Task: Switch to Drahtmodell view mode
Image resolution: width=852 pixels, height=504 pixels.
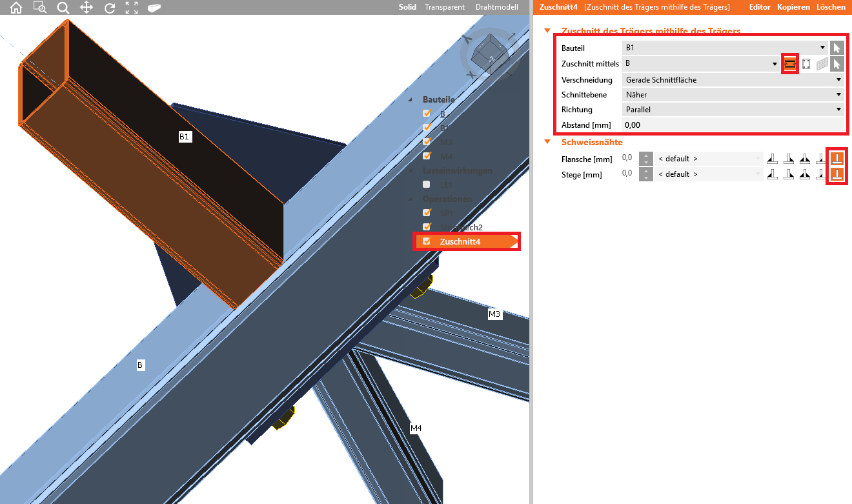Action: (497, 7)
